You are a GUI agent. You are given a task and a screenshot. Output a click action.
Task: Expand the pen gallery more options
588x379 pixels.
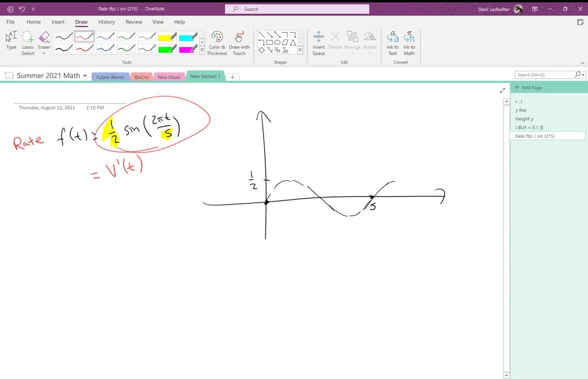(202, 50)
